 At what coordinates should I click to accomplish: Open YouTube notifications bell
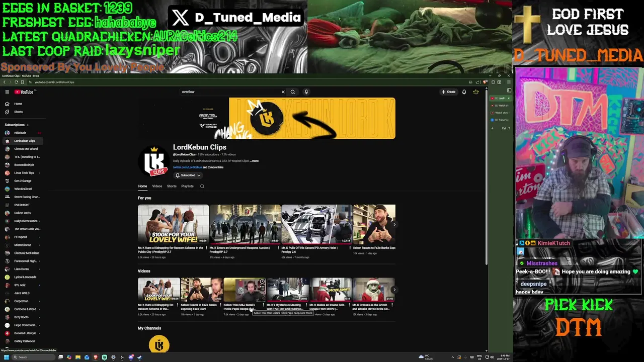(464, 92)
